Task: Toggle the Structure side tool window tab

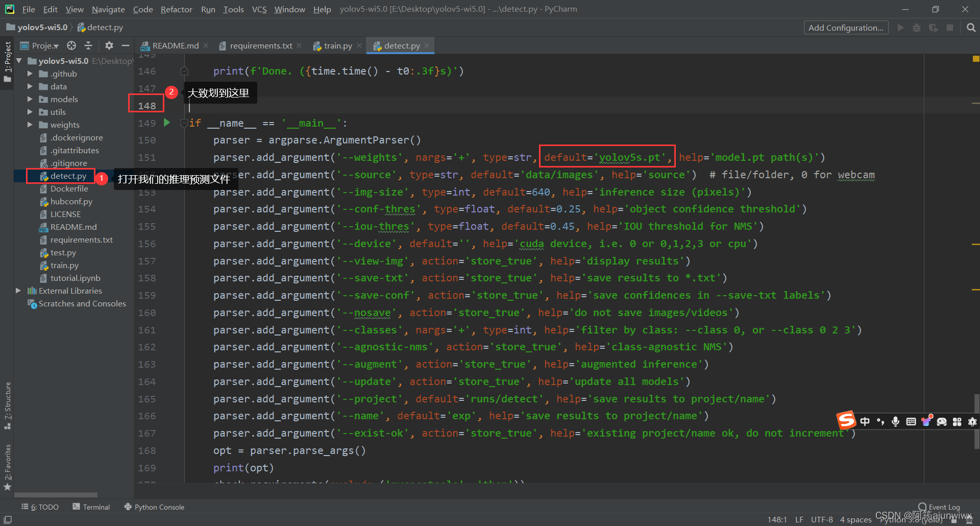Action: click(x=7, y=405)
